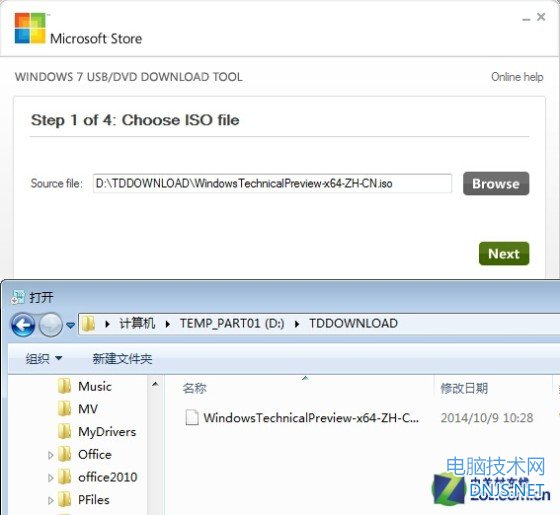Open the recent locations dropdown arrow
This screenshot has width=560, height=515.
click(70, 325)
